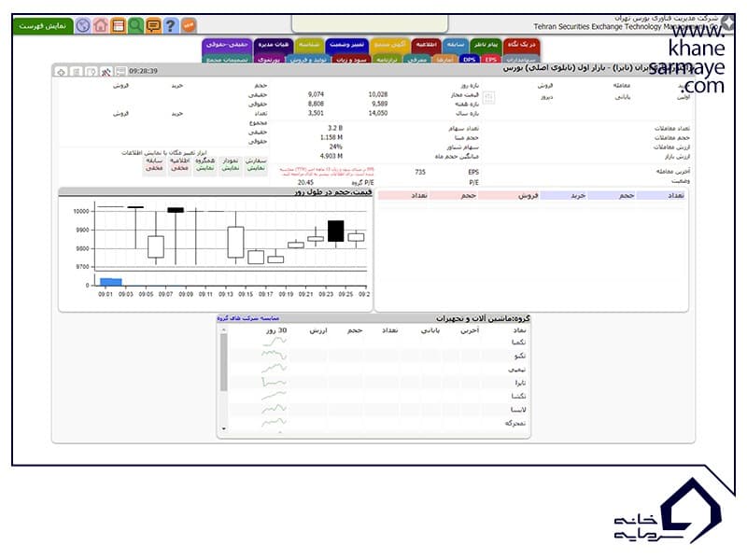Click the small icon beside قیمت مجاز row
Image resolution: width=747 pixels, height=560 pixels.
[x=488, y=98]
